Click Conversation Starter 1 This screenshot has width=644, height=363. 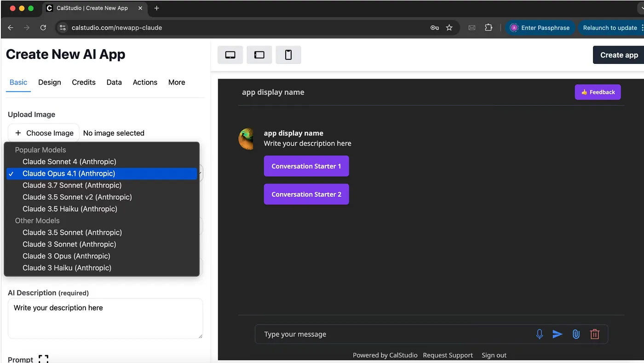click(x=306, y=166)
